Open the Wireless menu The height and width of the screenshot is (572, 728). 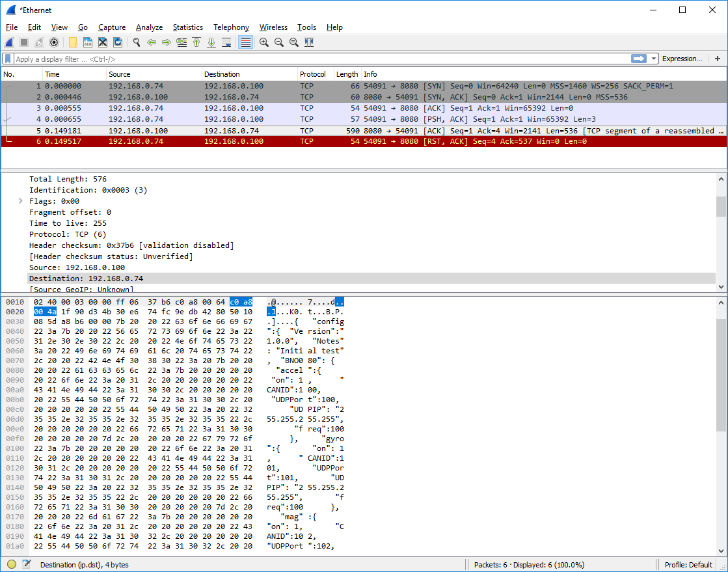(x=273, y=27)
